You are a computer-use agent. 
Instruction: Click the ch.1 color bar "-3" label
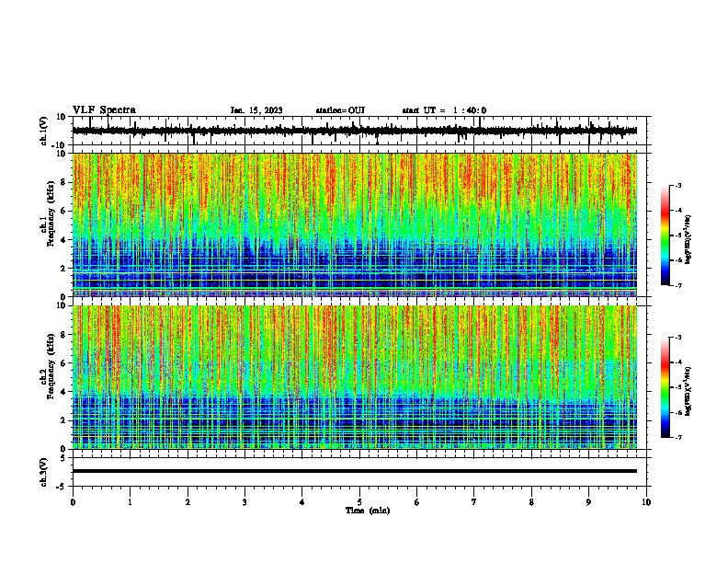click(x=677, y=185)
